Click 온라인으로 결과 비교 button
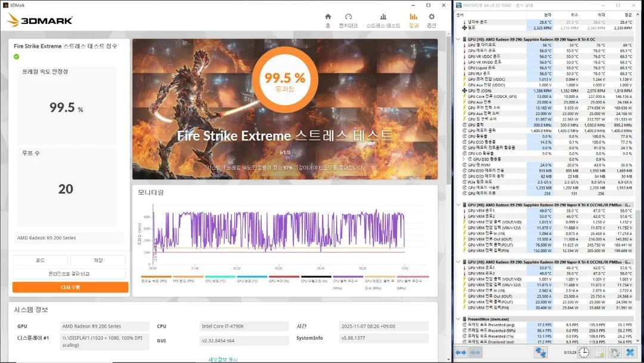 tap(69, 273)
